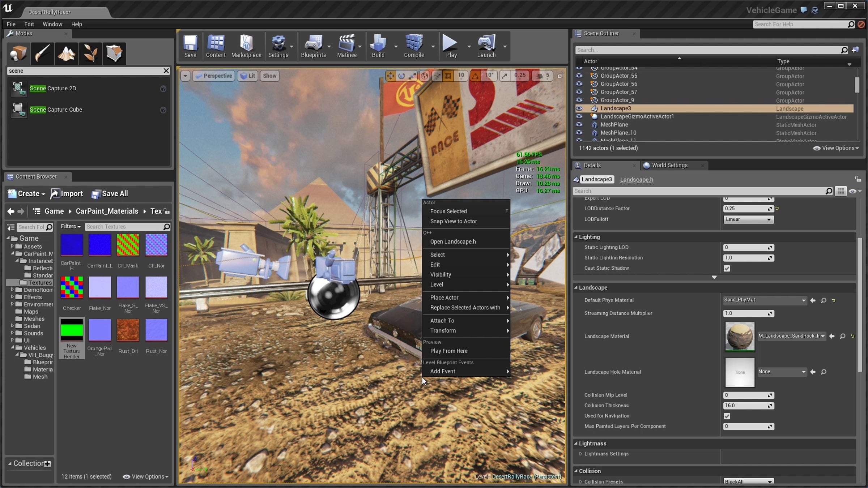Hide the Landscape3 actor with the eye icon
Image resolution: width=868 pixels, height=488 pixels.
579,108
